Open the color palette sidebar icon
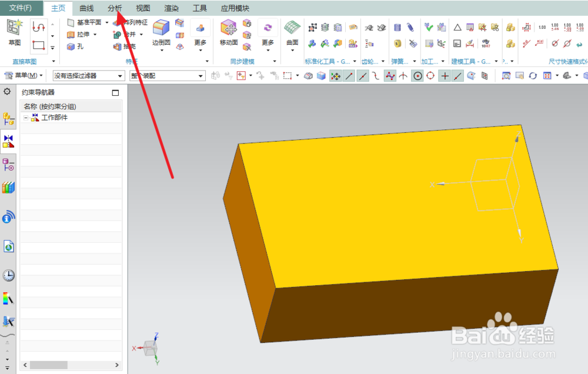Image resolution: width=588 pixels, height=374 pixels. [8, 299]
